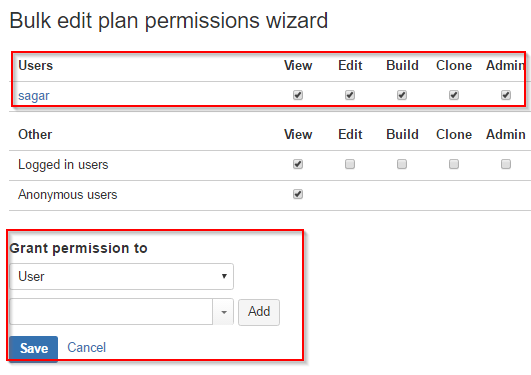This screenshot has height=375, width=531.
Task: Disable Admin permission for sagar
Action: tap(506, 95)
